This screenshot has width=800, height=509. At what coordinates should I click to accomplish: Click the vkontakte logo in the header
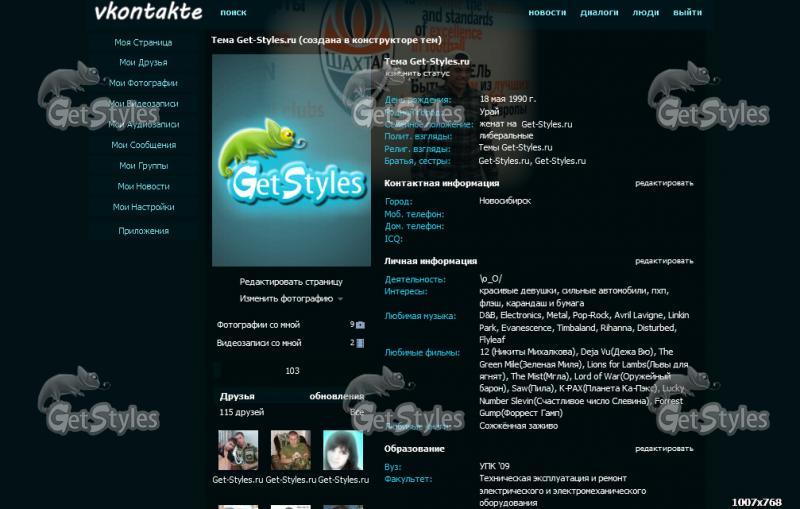point(148,12)
